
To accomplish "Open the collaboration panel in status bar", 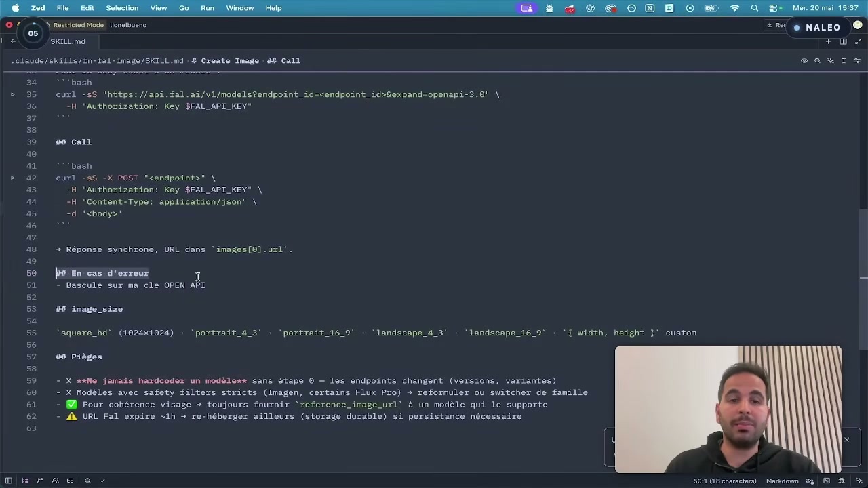I will click(x=55, y=481).
